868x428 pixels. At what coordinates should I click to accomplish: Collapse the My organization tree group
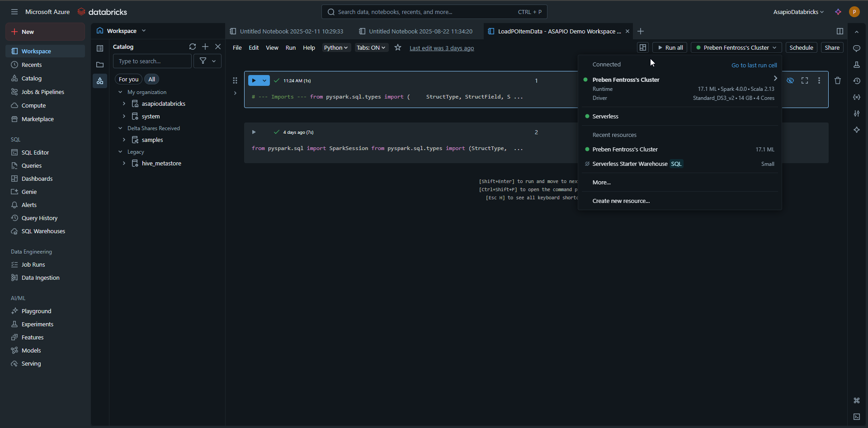click(120, 92)
